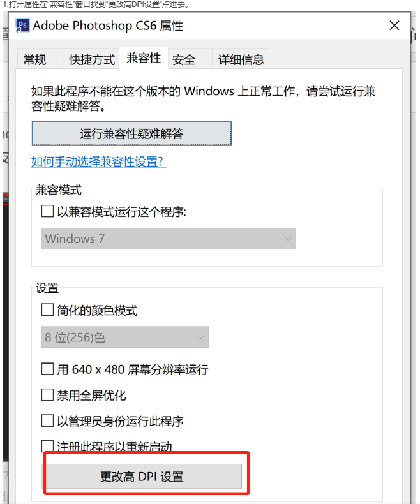Select the 兼容性 tab

click(144, 58)
